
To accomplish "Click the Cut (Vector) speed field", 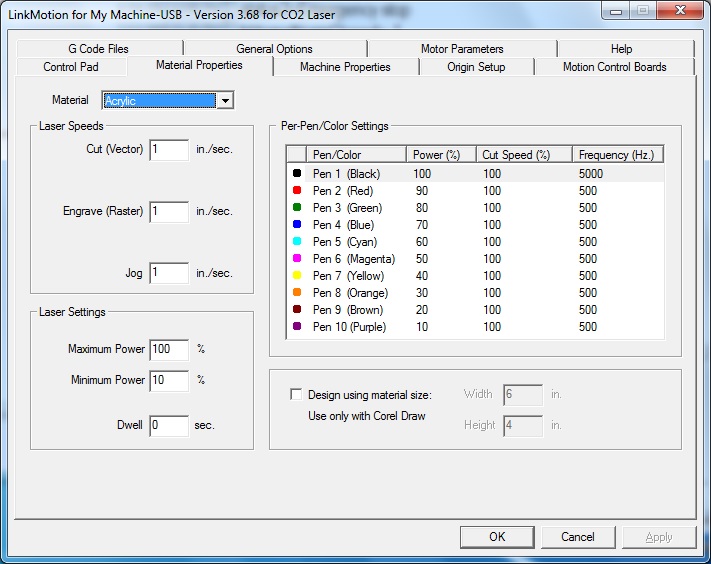I will pos(169,150).
